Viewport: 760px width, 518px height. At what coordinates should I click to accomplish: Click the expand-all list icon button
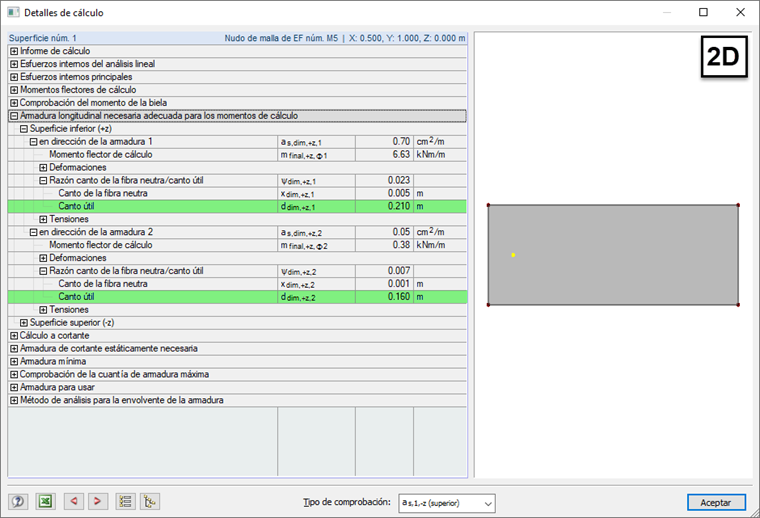click(126, 502)
